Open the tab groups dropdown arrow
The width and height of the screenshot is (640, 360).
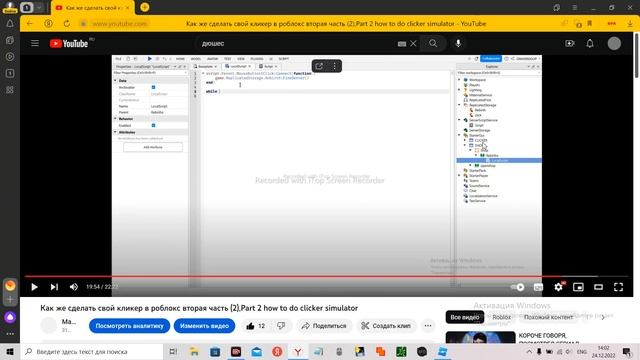pos(39,7)
